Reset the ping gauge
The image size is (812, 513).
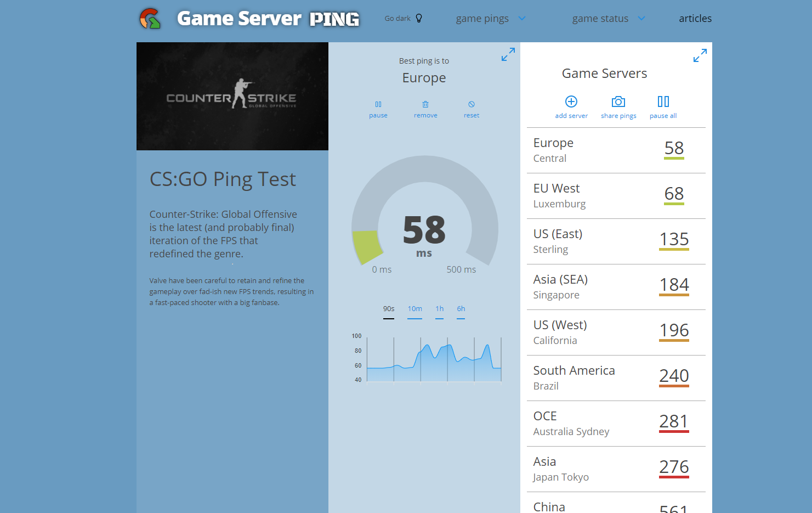coord(472,109)
